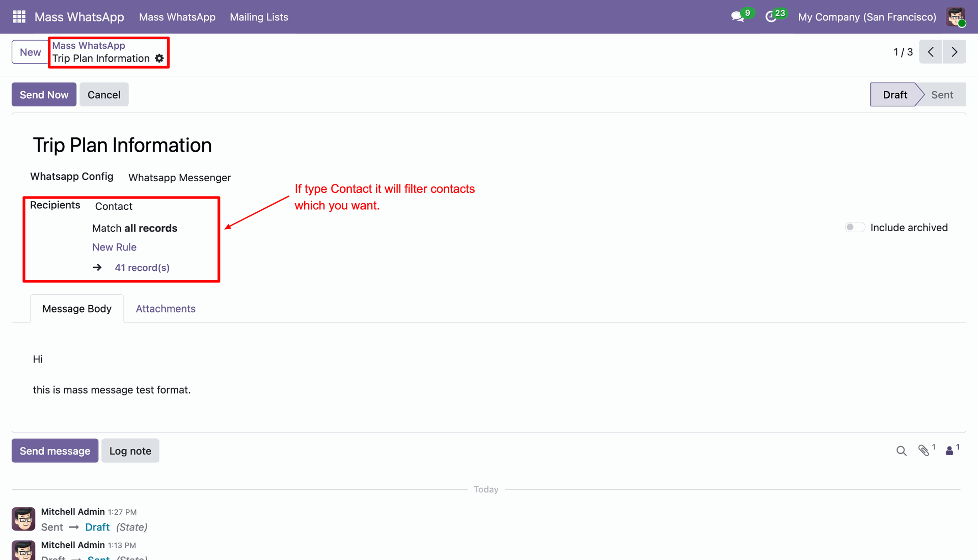Image resolution: width=978 pixels, height=560 pixels.
Task: Select the Sent status stage
Action: click(942, 95)
